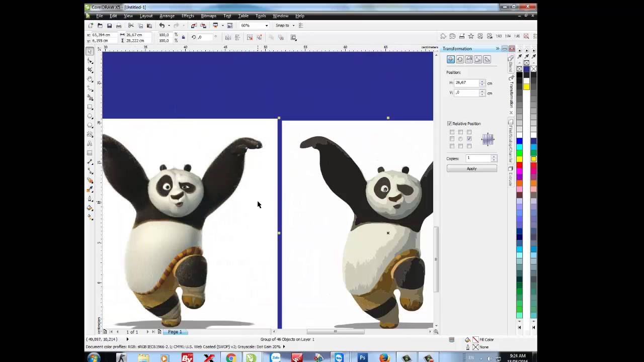Check the top-right anchor point checkbox
The image size is (644, 362).
pos(469,132)
